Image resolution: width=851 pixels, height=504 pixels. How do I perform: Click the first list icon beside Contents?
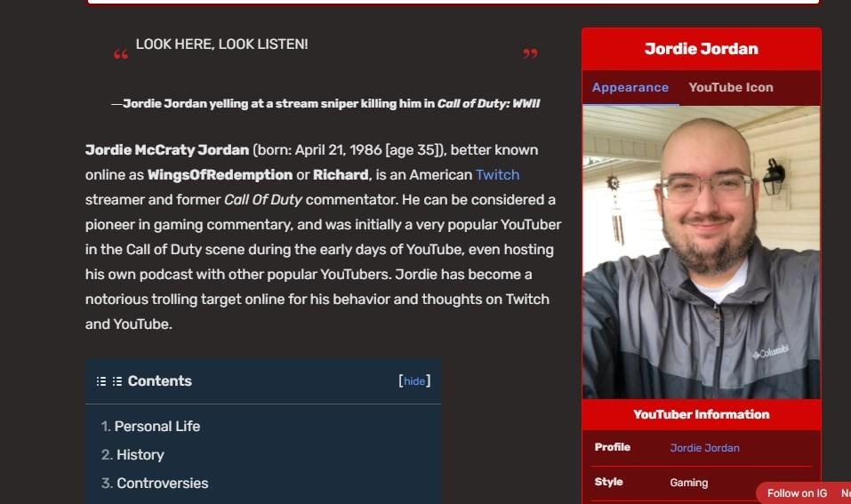pyautogui.click(x=101, y=381)
